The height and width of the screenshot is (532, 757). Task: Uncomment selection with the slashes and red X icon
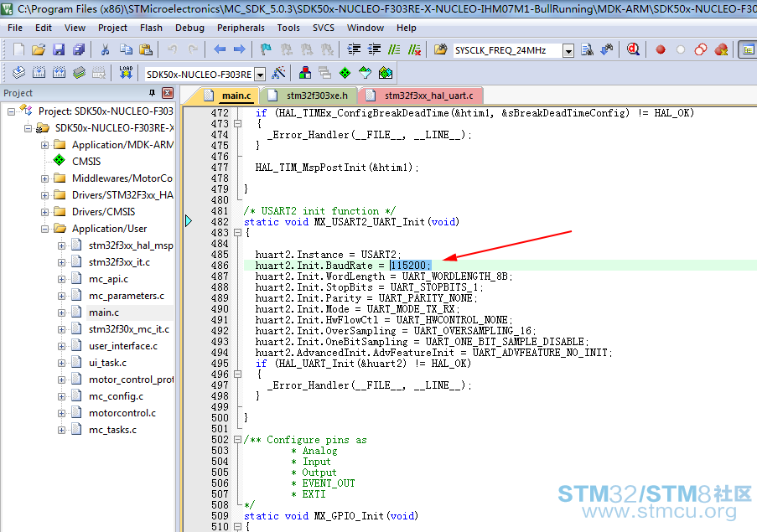pos(414,49)
